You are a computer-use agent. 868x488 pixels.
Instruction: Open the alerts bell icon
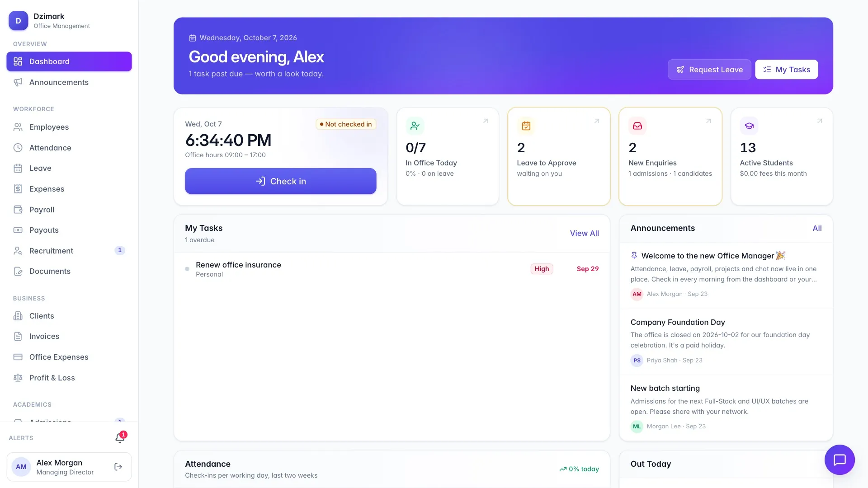pos(120,438)
